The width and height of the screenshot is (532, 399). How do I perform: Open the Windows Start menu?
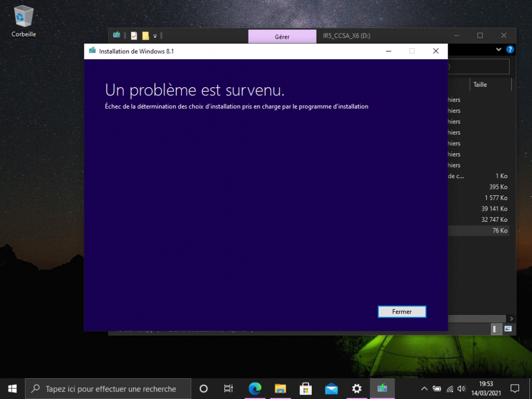click(x=12, y=388)
